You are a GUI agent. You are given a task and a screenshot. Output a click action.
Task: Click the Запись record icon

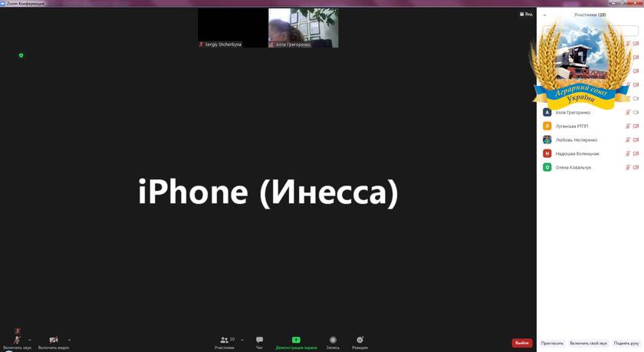pyautogui.click(x=333, y=340)
